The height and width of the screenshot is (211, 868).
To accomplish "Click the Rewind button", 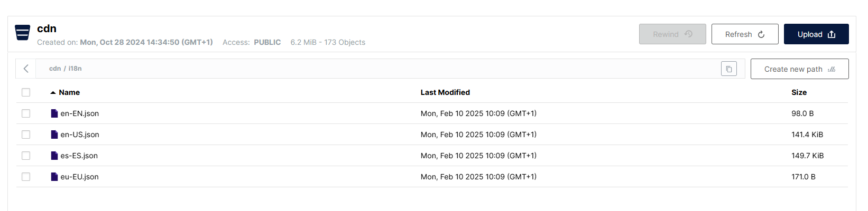I will 672,34.
